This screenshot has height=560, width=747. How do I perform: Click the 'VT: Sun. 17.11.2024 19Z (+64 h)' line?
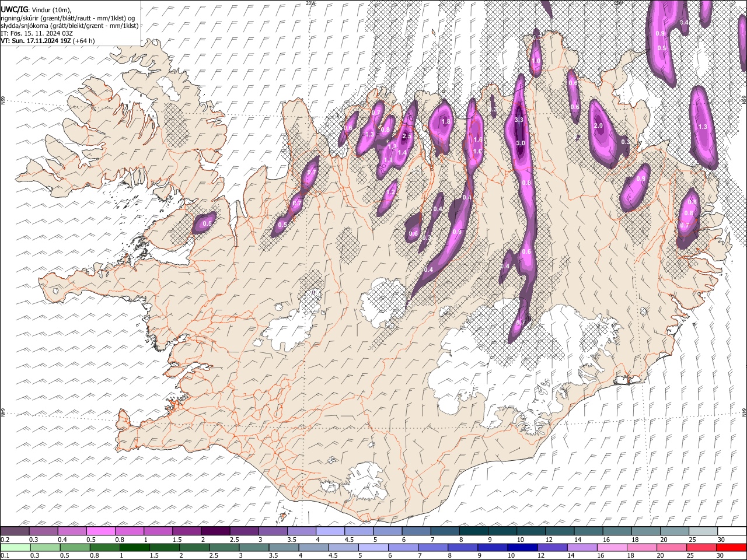(47, 41)
